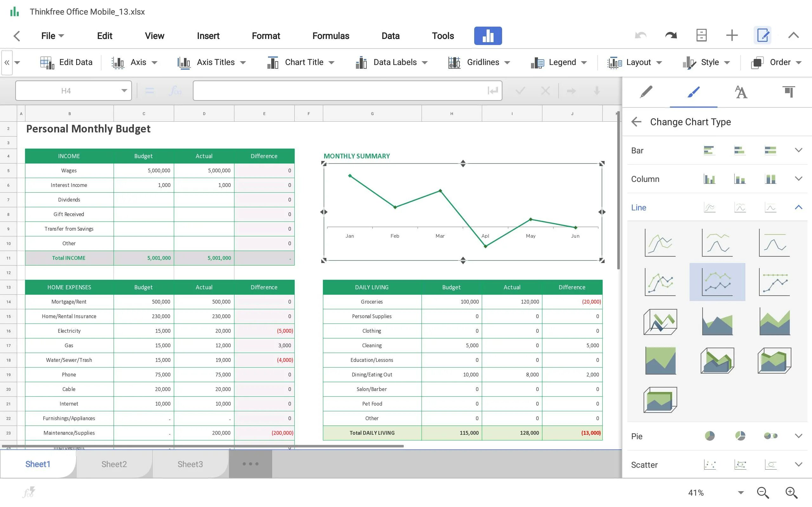Open the Formulas menu
This screenshot has height=507, width=812.
pyautogui.click(x=331, y=35)
